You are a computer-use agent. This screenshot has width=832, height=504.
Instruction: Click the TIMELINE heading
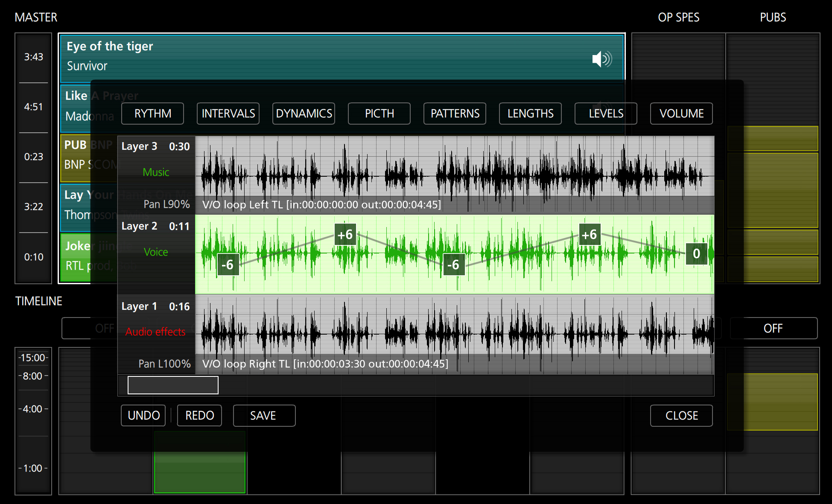pyautogui.click(x=39, y=301)
